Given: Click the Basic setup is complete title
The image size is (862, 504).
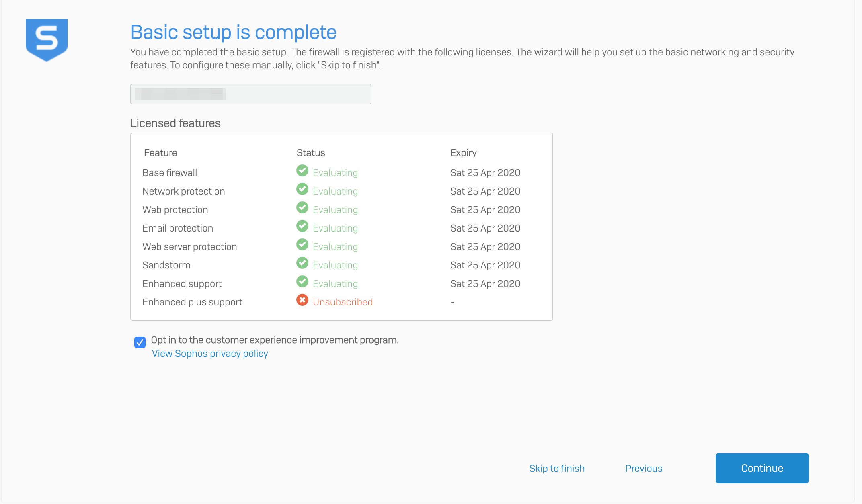Looking at the screenshot, I should 234,32.
